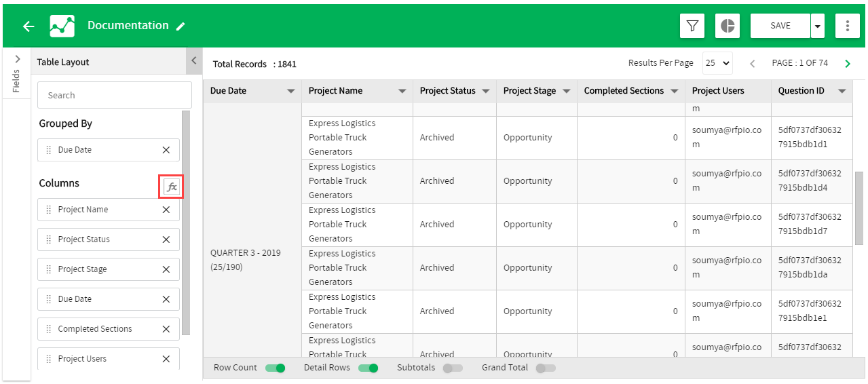Remove the Project Name column
This screenshot has height=384, width=868.
166,210
